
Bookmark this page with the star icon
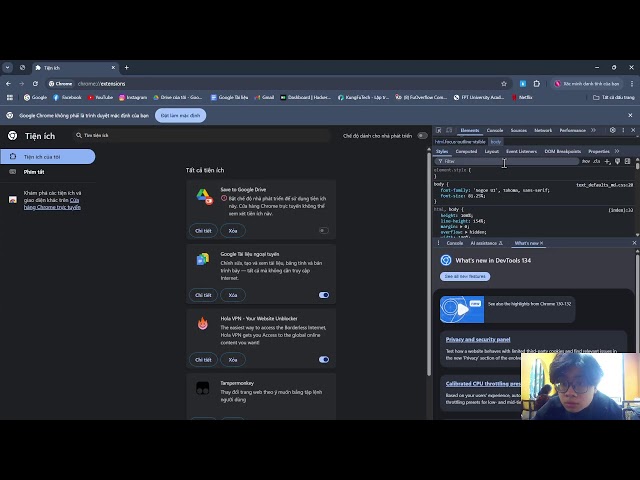(504, 84)
